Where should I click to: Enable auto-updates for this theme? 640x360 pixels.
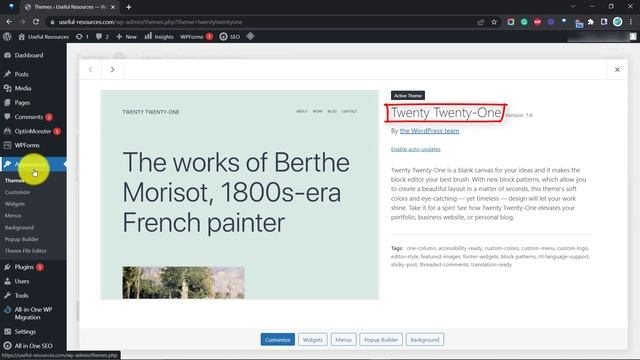point(416,149)
